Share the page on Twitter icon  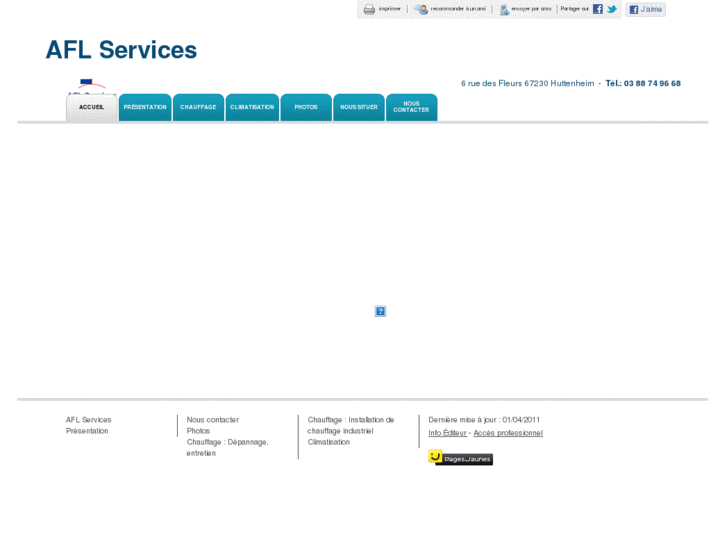[612, 9]
